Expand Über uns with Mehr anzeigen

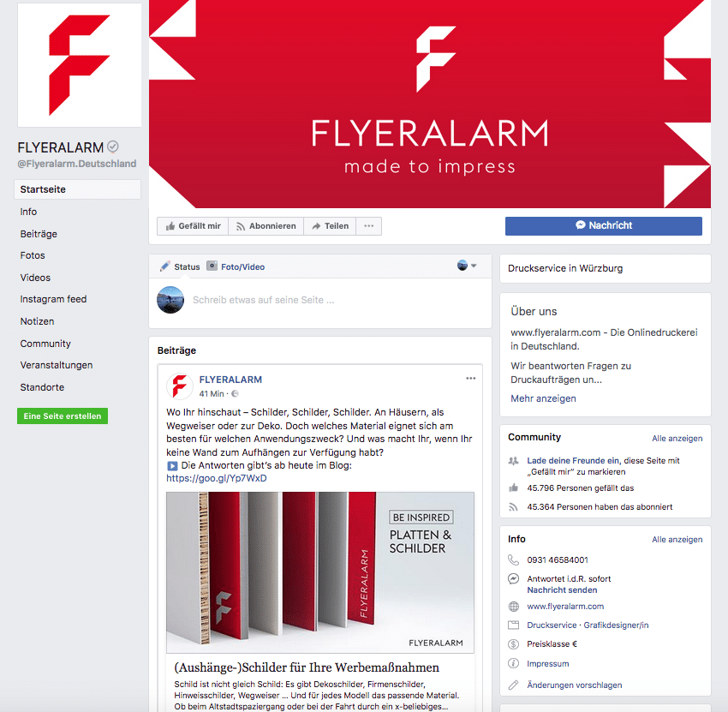click(x=543, y=398)
